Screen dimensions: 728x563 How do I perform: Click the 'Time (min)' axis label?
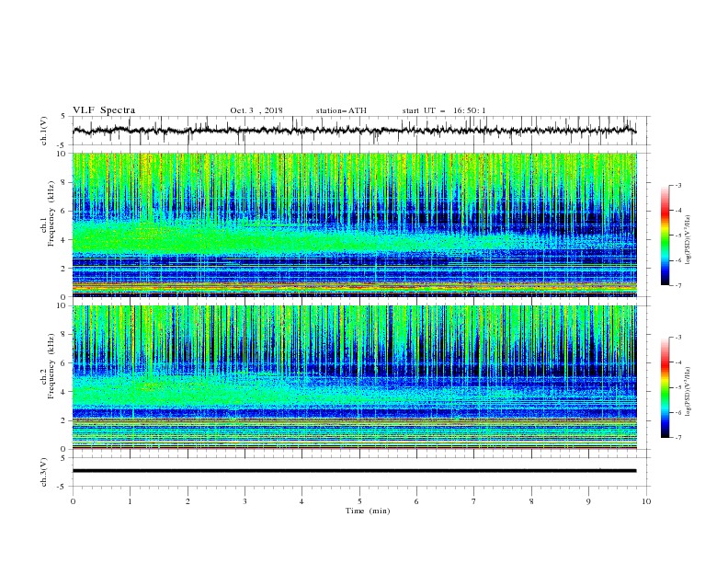(368, 511)
